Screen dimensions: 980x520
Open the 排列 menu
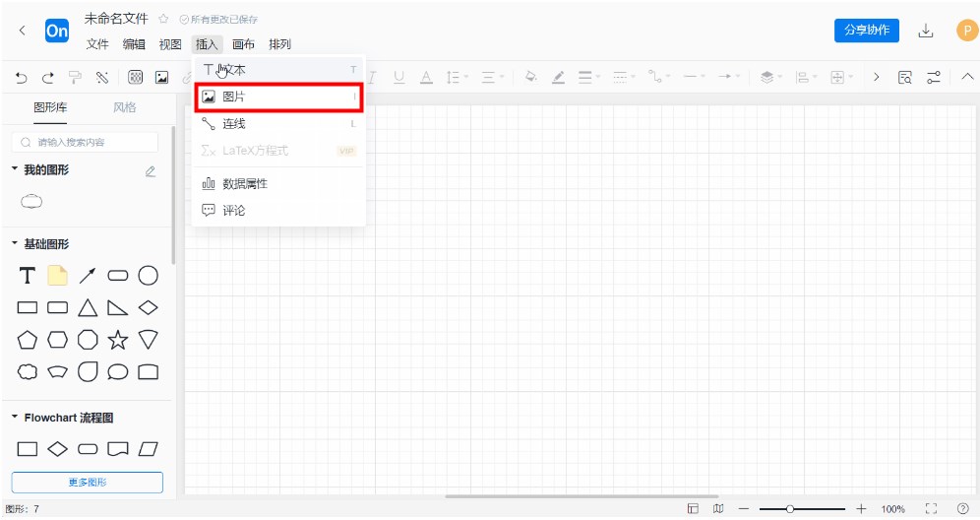[x=279, y=44]
